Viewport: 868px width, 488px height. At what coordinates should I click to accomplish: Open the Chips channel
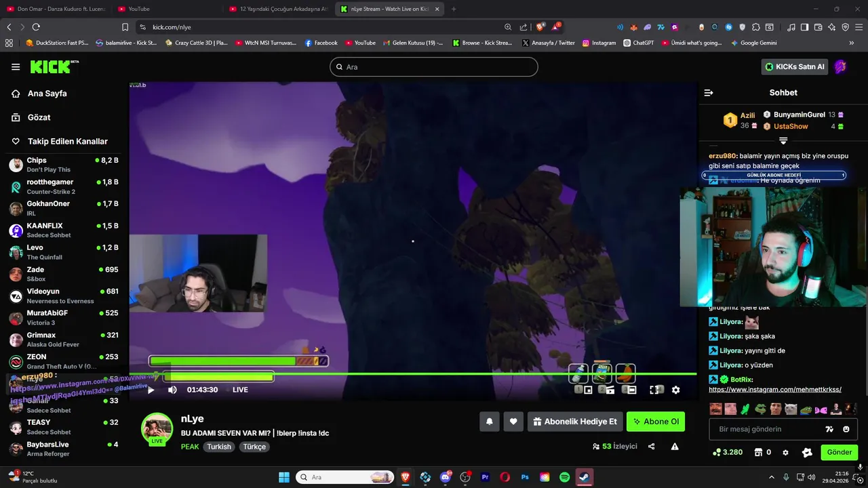click(x=64, y=165)
